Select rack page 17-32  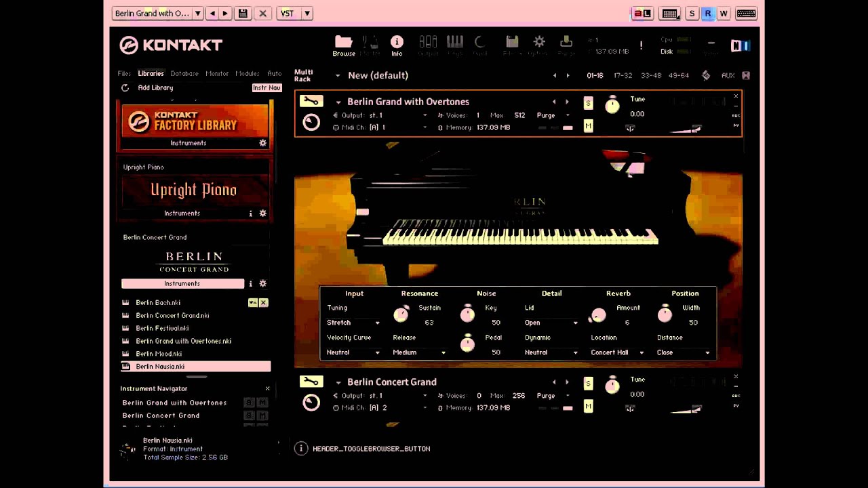[623, 75]
